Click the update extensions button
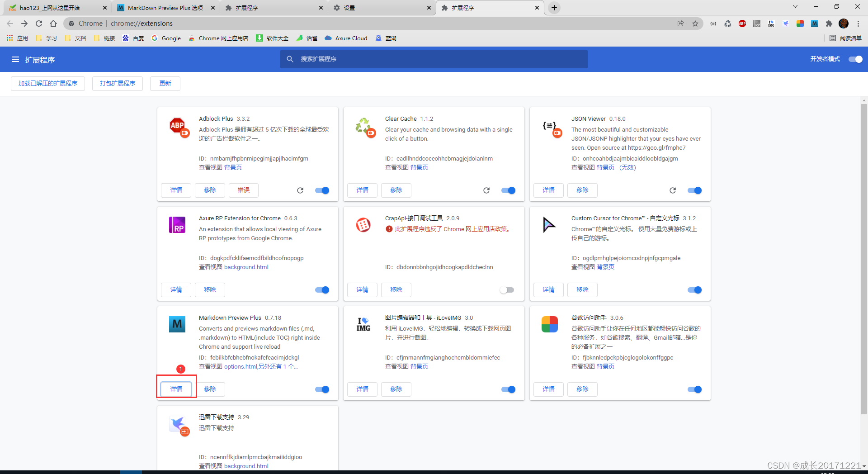 pos(165,84)
